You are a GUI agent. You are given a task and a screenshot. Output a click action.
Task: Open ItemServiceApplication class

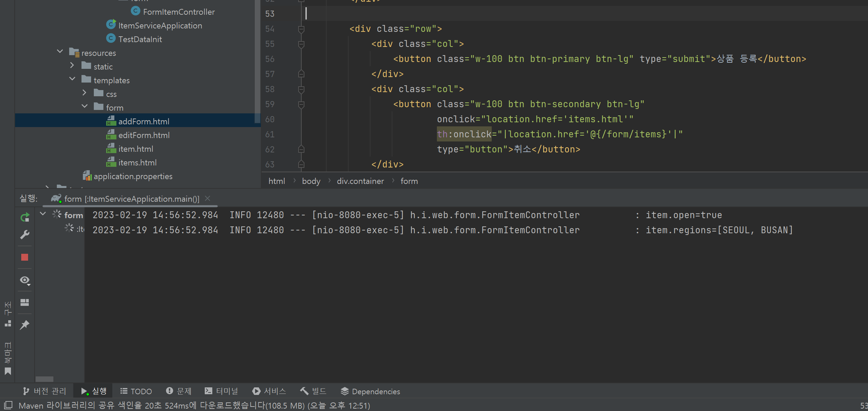[x=154, y=26]
